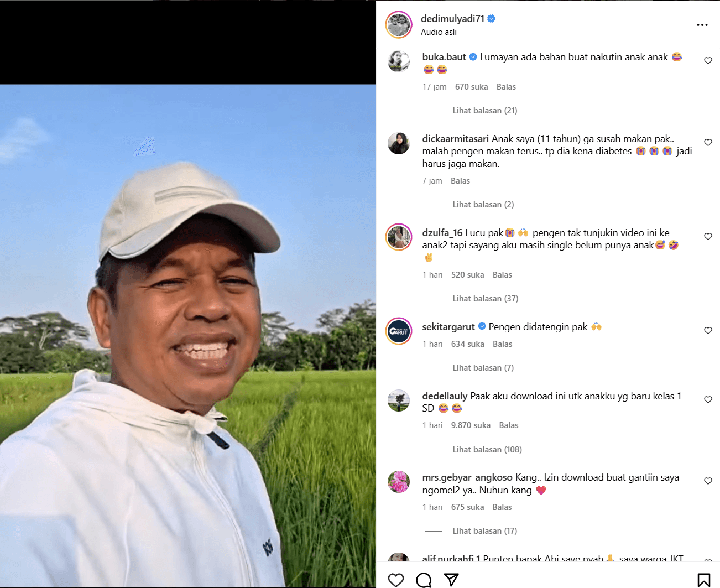Save post with bookmark icon
The image size is (720, 588).
pos(704,580)
